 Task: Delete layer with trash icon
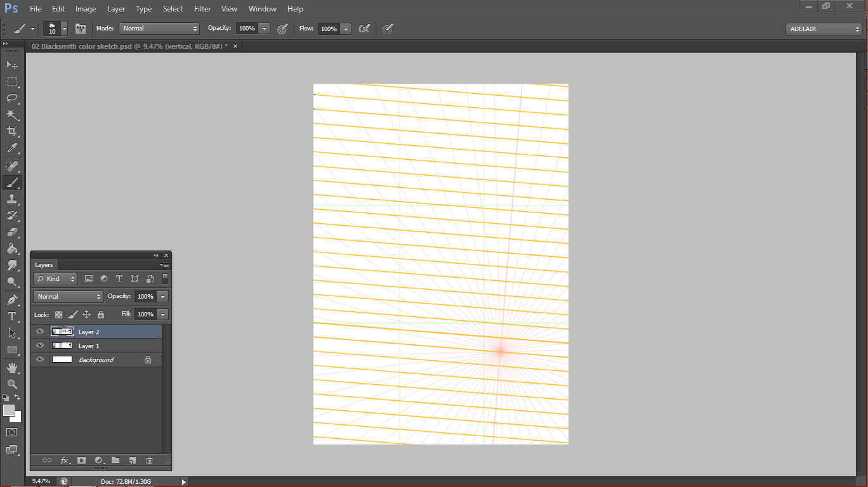point(150,460)
